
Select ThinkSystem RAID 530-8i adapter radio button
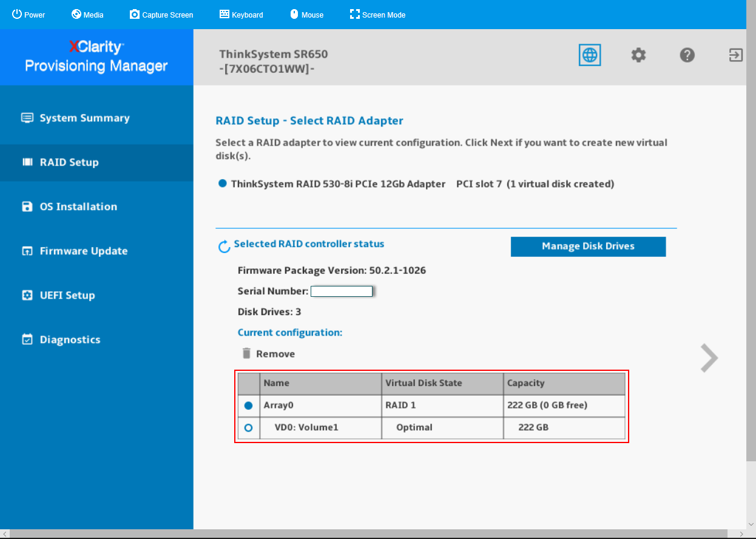[222, 183]
